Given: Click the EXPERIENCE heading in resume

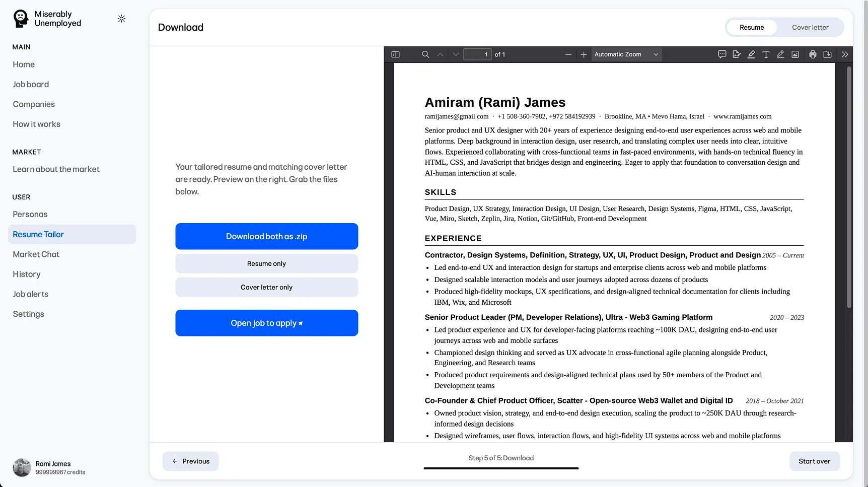Looking at the screenshot, I should click(x=453, y=238).
